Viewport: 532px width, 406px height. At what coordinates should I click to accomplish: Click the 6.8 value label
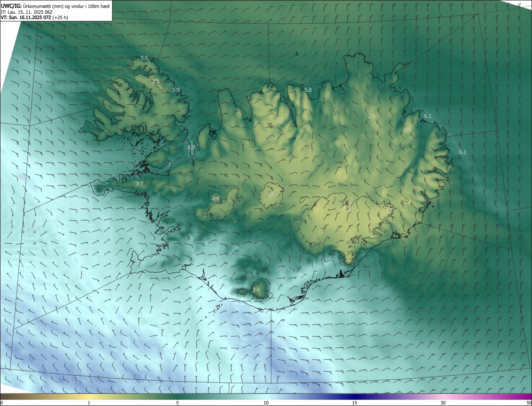(x=191, y=147)
